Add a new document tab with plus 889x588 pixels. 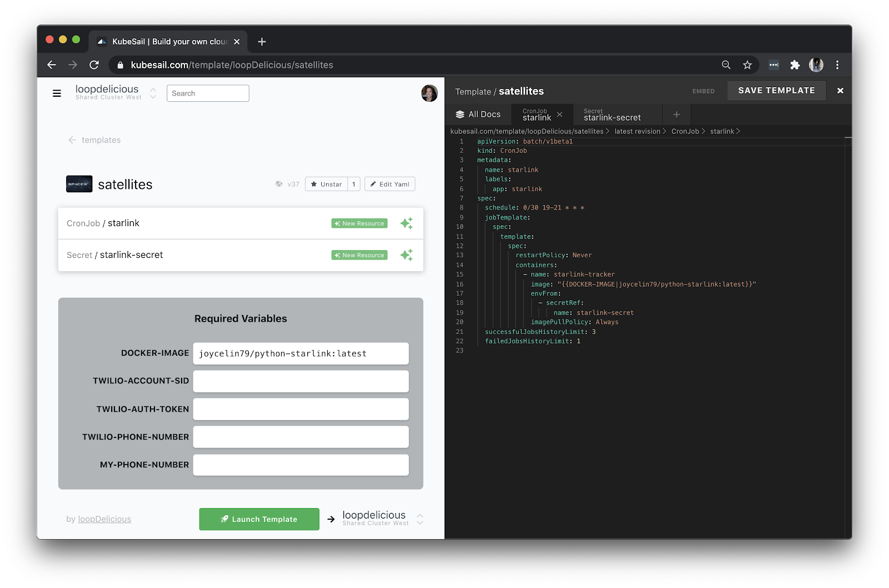pyautogui.click(x=677, y=114)
